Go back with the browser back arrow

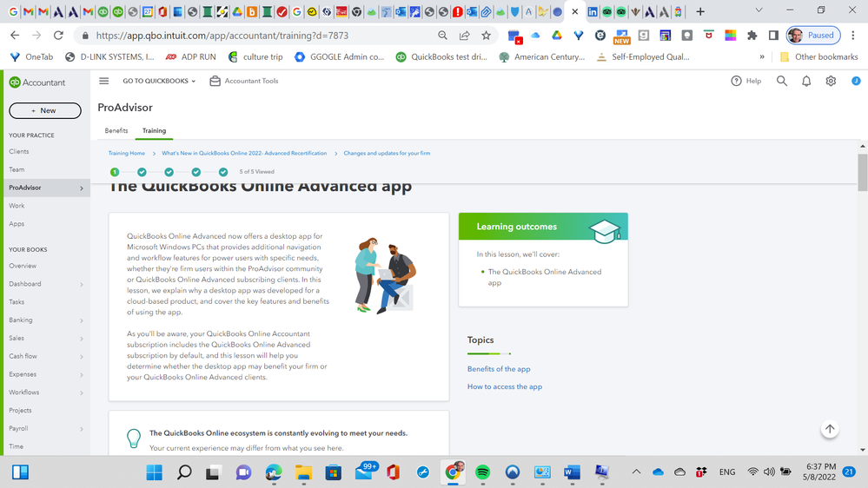(x=15, y=36)
